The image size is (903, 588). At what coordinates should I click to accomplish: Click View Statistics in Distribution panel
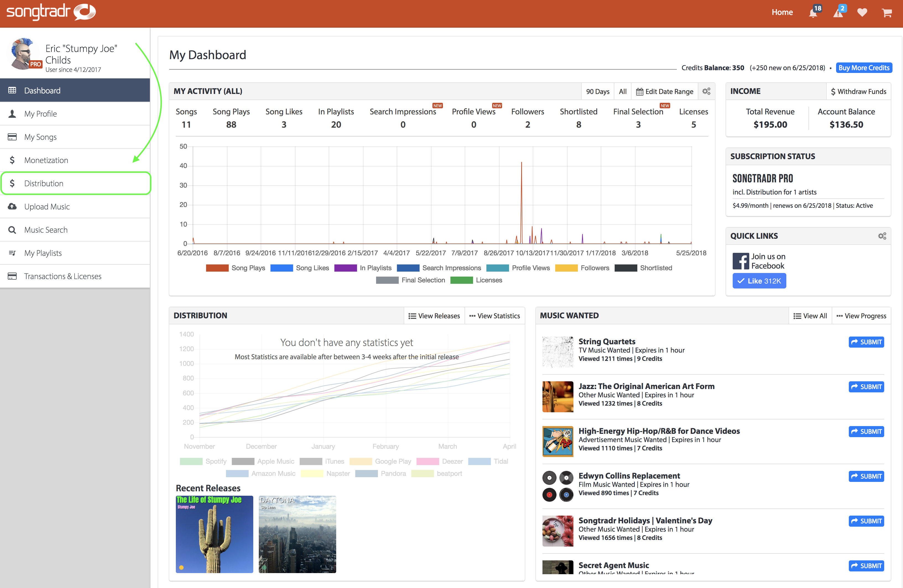click(494, 316)
